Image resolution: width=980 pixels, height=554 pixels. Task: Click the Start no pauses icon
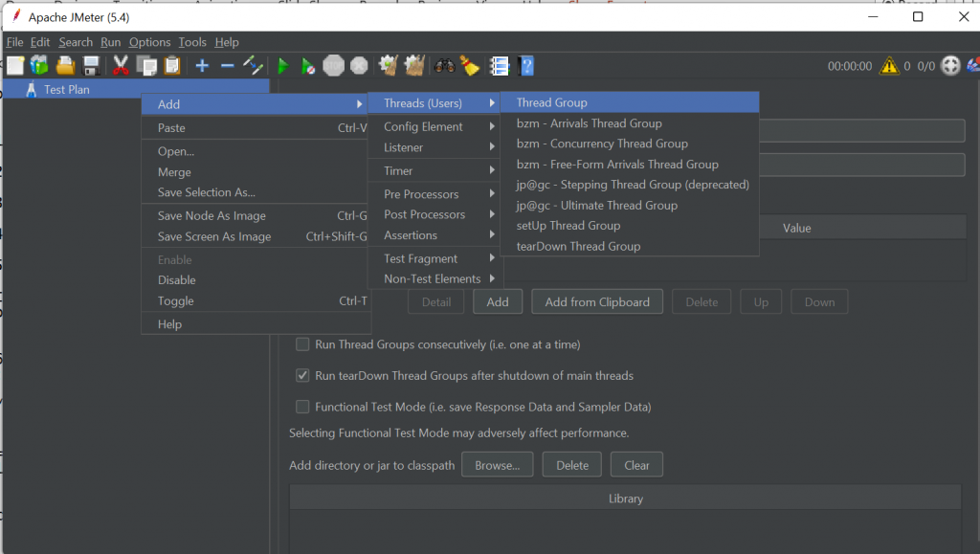click(x=307, y=66)
